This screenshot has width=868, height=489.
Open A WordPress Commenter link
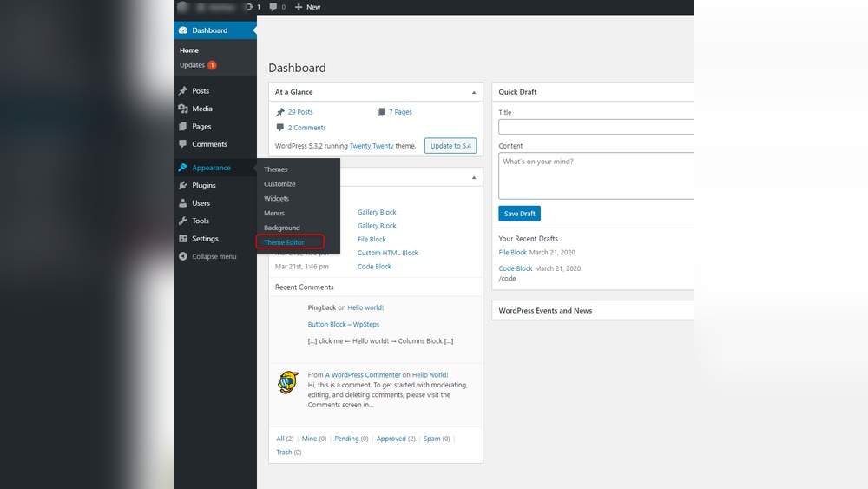tap(363, 375)
